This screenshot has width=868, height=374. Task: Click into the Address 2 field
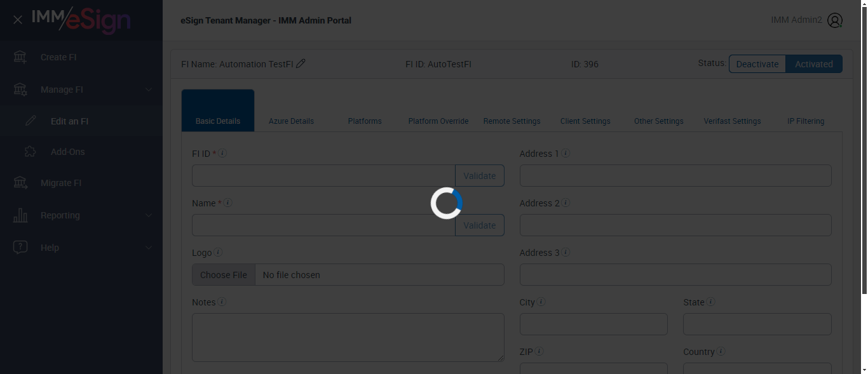pyautogui.click(x=675, y=225)
